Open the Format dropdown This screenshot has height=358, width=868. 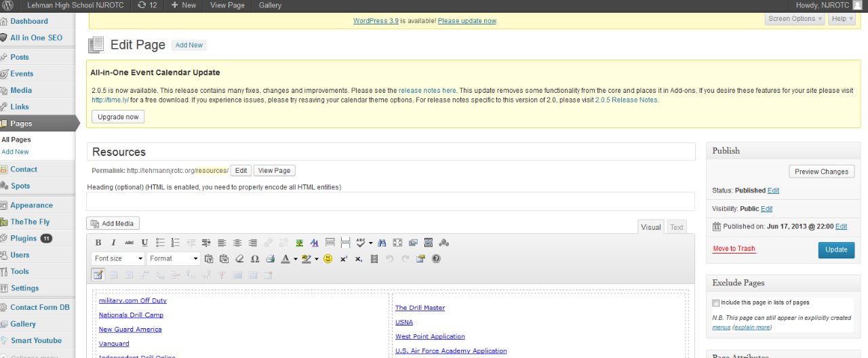174,258
